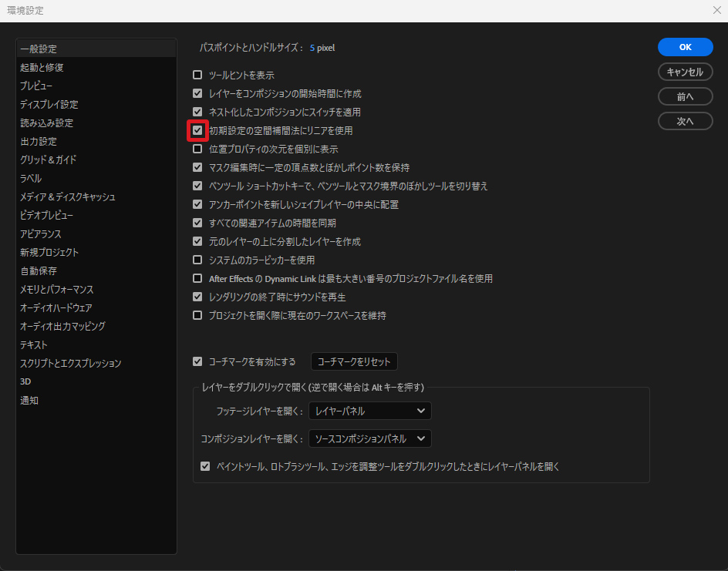This screenshot has height=571, width=728.
Task: Go to 自動保存 settings page
Action: [x=39, y=271]
